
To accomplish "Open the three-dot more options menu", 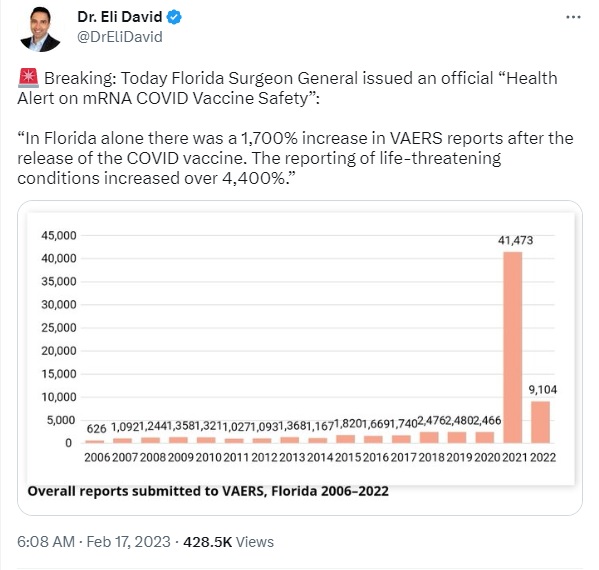I will tap(573, 17).
